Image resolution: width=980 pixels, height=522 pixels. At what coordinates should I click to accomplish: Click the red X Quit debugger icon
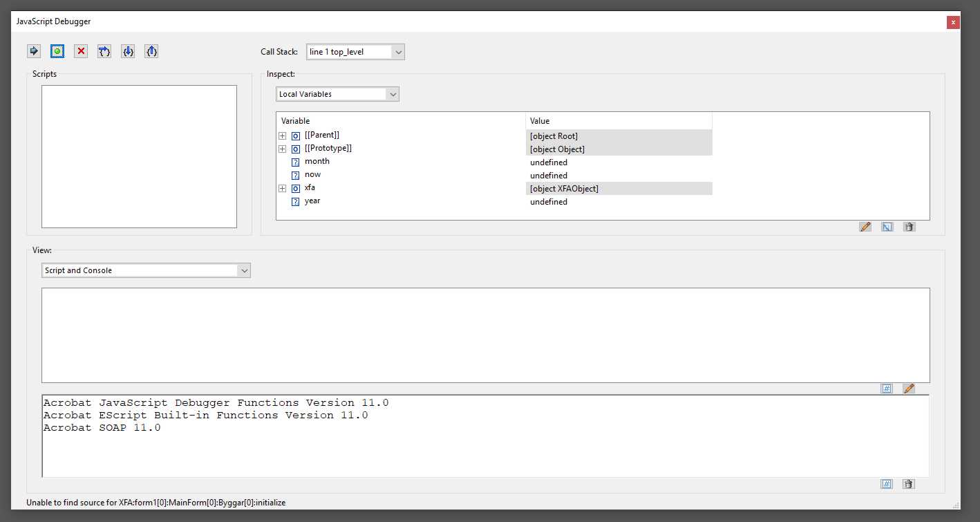pos(81,51)
